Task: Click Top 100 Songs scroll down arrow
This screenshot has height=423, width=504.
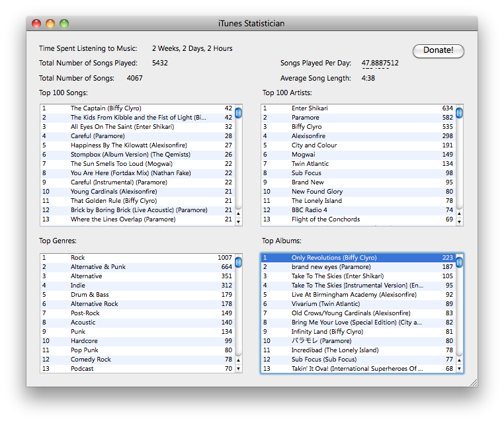Action: 238,221
